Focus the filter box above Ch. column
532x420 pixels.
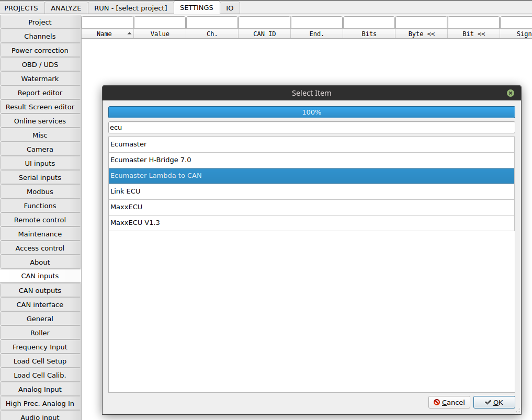[212, 22]
